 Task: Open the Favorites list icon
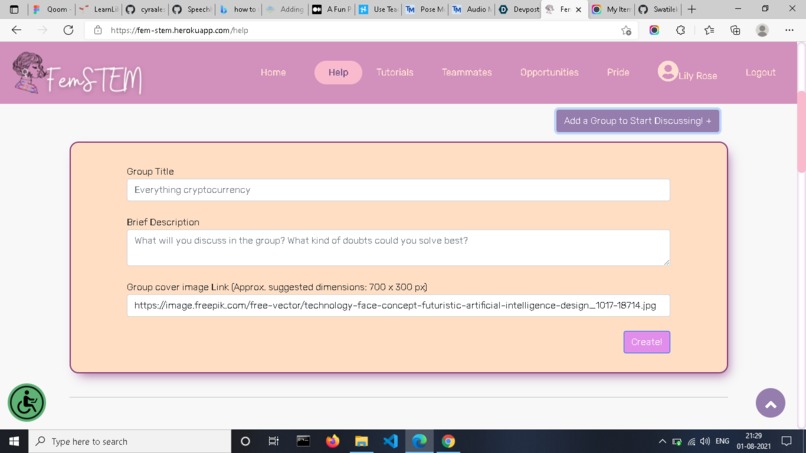tap(709, 30)
